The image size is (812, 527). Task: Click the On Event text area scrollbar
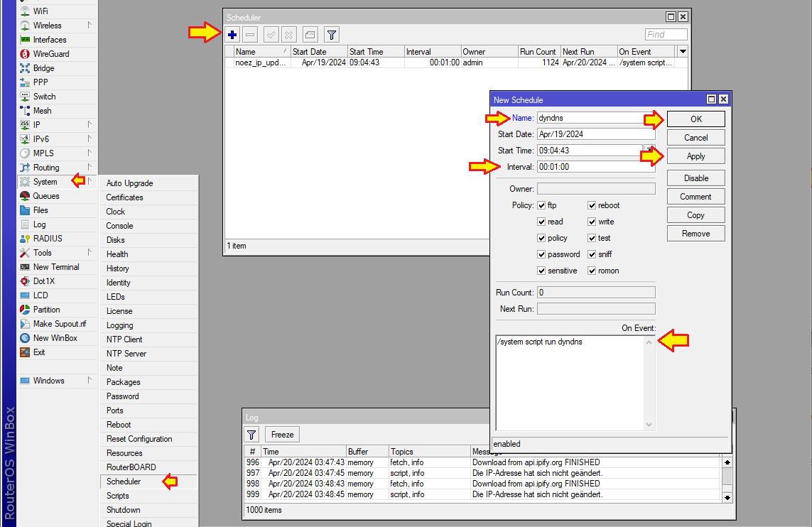(649, 382)
